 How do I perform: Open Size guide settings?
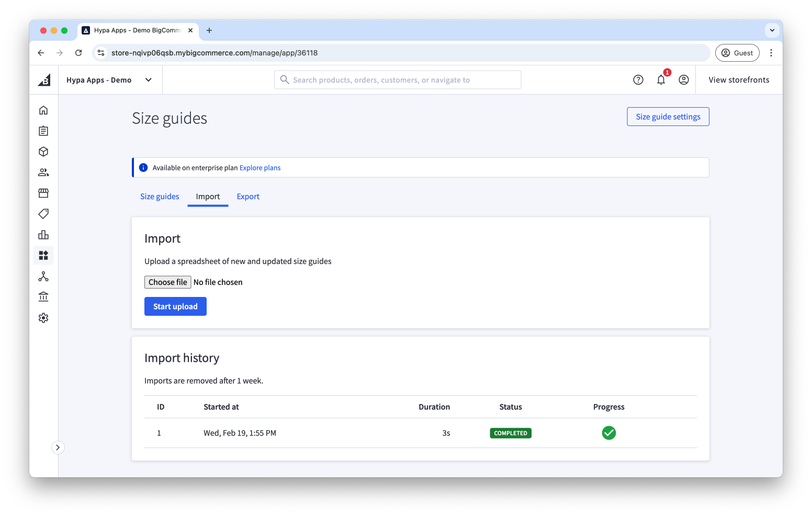[668, 117]
